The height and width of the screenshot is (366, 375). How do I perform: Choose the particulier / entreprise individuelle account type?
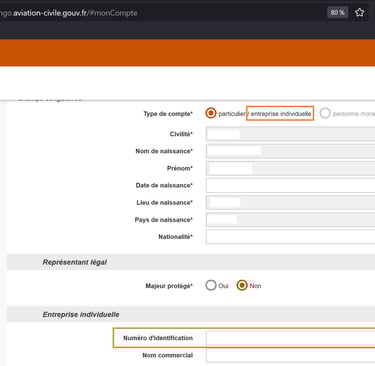click(211, 113)
